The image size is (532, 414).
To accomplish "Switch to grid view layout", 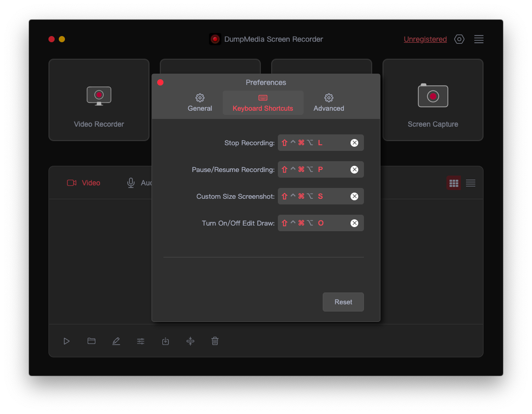I will click(454, 183).
